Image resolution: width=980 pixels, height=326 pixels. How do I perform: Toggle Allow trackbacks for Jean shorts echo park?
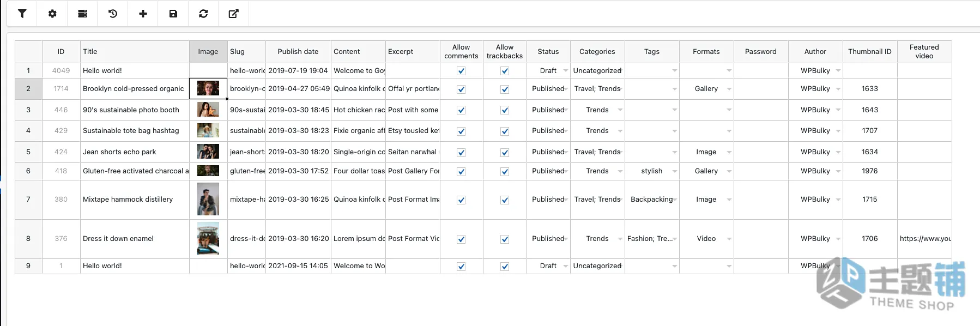tap(505, 152)
